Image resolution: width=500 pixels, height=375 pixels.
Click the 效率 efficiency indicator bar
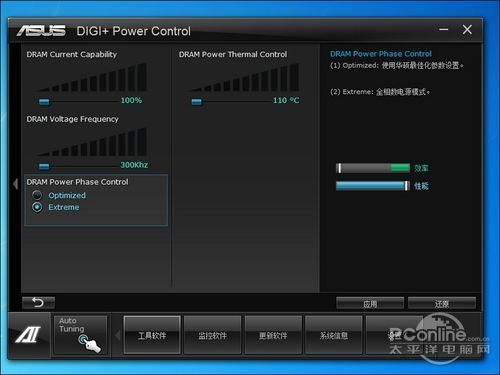coord(373,168)
